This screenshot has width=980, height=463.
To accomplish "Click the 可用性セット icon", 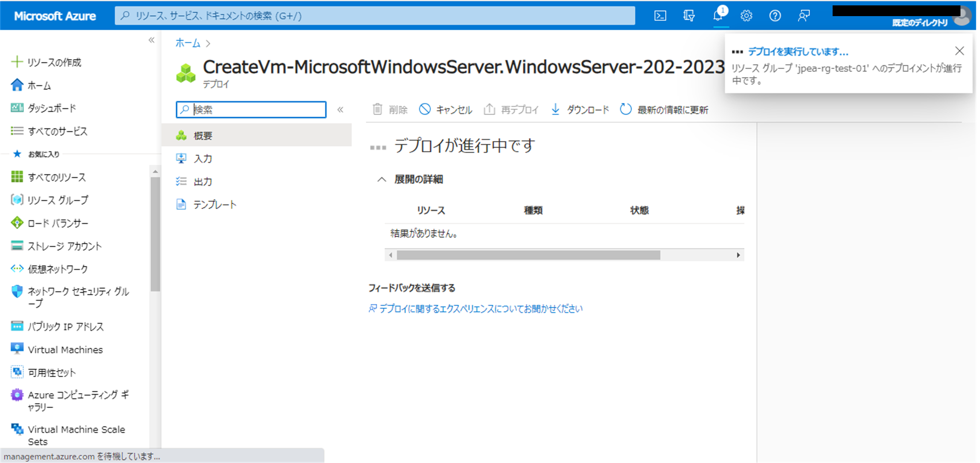I will pos(17,372).
